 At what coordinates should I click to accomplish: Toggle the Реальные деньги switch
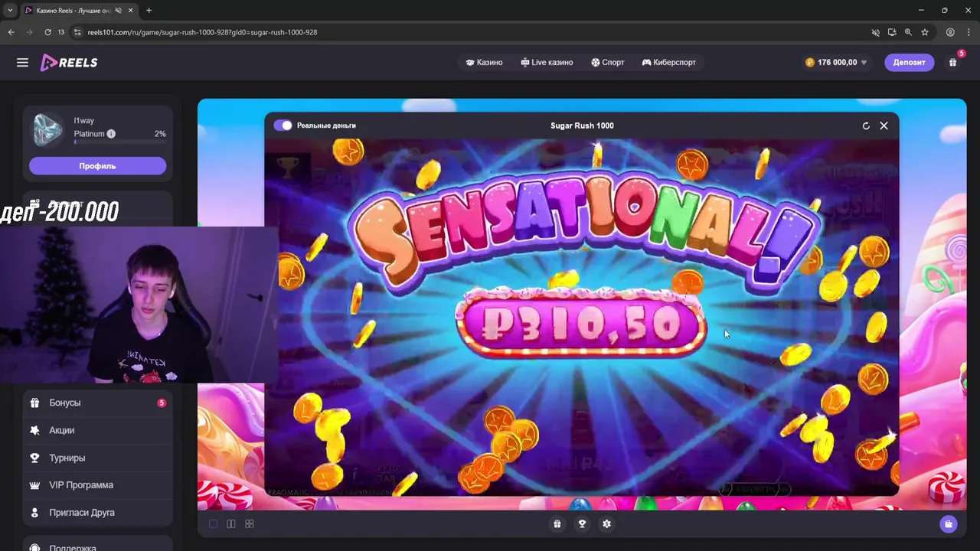click(283, 126)
